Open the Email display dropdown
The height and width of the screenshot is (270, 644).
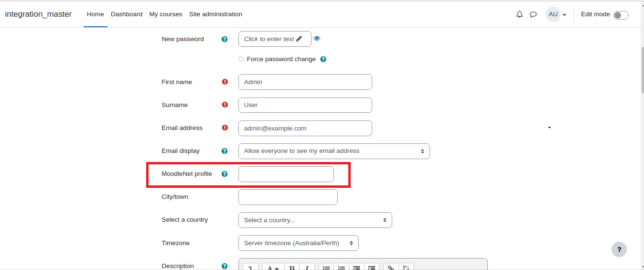click(x=334, y=151)
